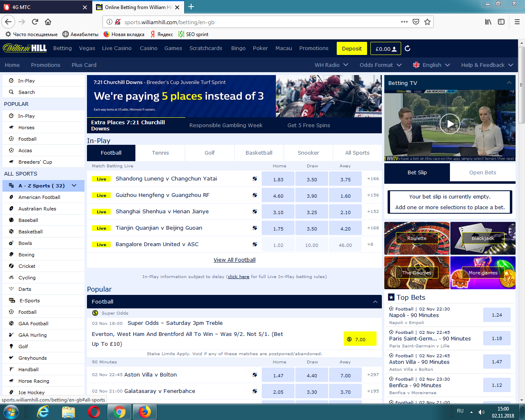Open the Blackjack game thumbnail
525x420 pixels.
click(x=483, y=238)
